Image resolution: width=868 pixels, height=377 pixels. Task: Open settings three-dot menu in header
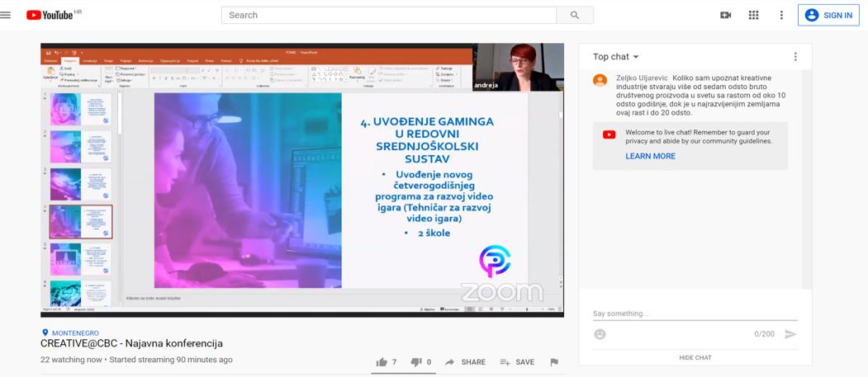coord(781,15)
